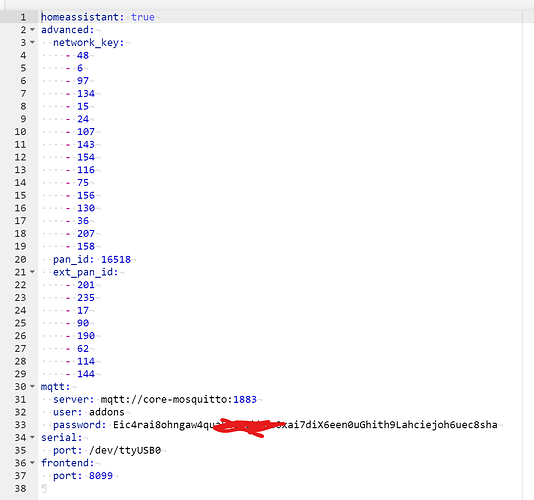
Task: Click network key value 207
Action: coord(86,234)
